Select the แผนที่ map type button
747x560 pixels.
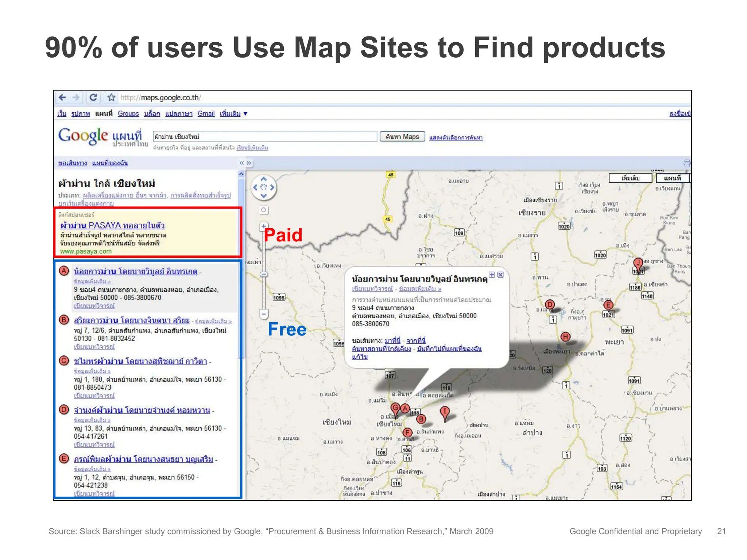tap(673, 178)
